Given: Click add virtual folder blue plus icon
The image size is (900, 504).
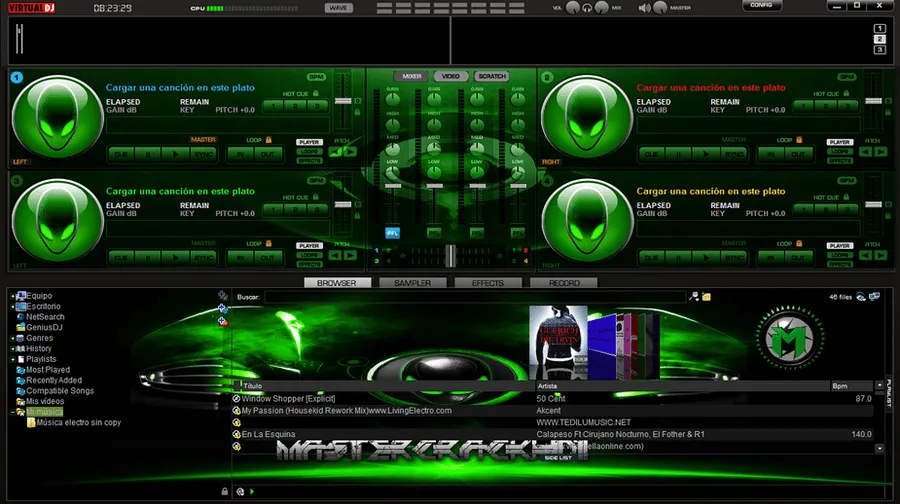Looking at the screenshot, I should pos(223,308).
